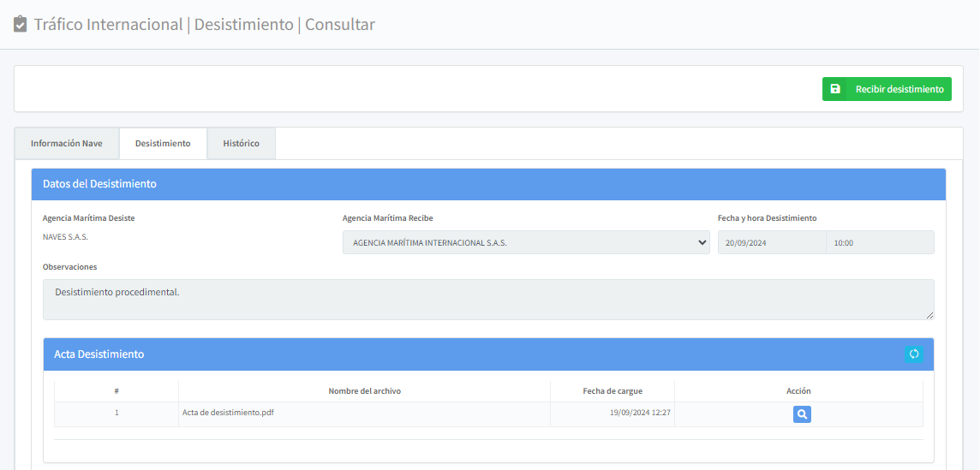Screen dimensions: 980x470
Task: Click the Nombre del archivo column header
Action: point(364,391)
